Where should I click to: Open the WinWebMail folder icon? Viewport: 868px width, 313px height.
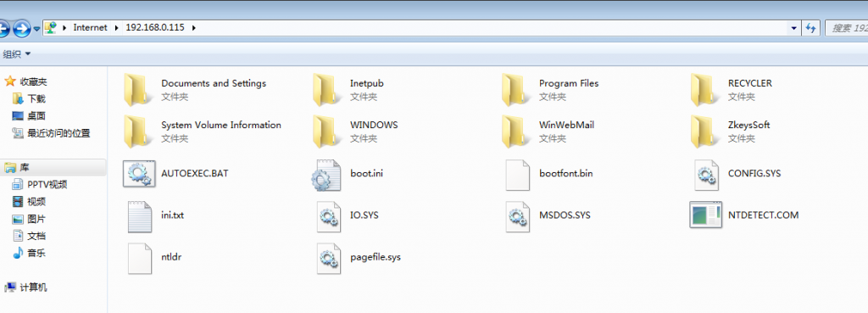515,131
